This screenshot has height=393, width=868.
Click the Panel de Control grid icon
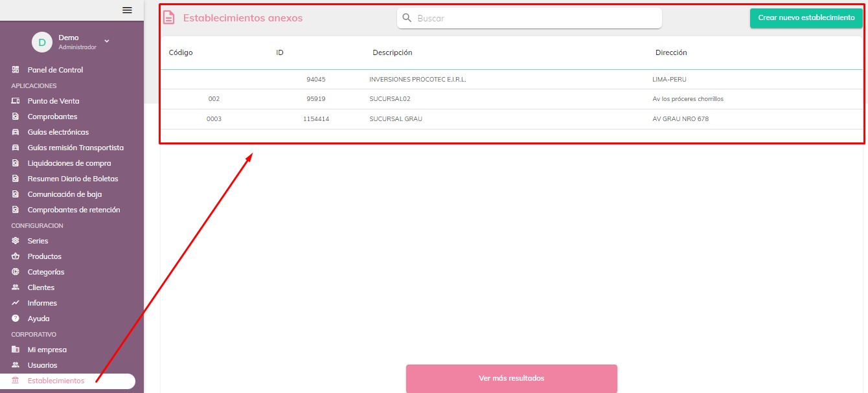16,70
